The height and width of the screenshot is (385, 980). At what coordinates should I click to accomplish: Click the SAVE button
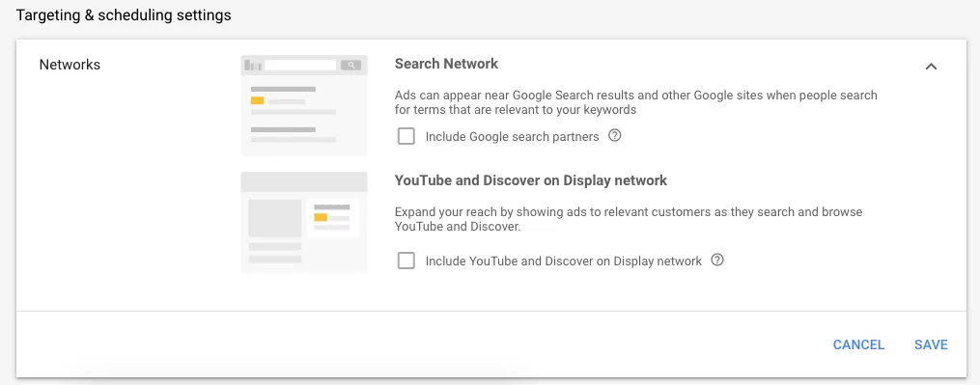pyautogui.click(x=932, y=345)
